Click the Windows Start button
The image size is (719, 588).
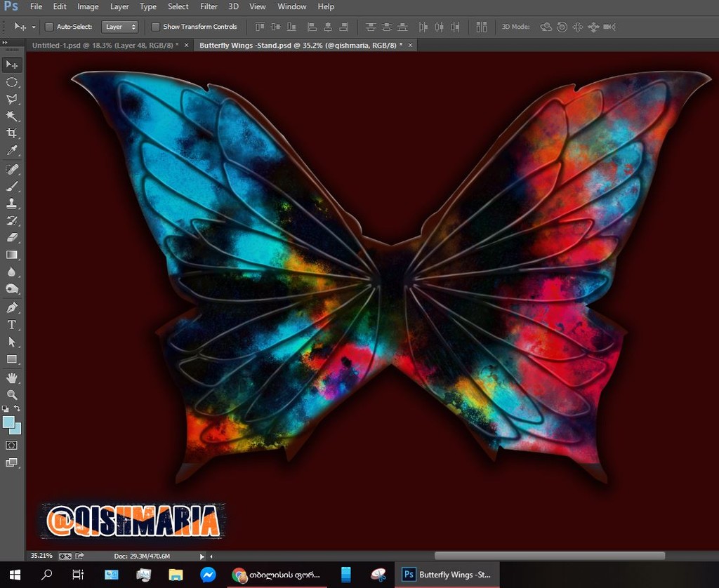(15, 575)
